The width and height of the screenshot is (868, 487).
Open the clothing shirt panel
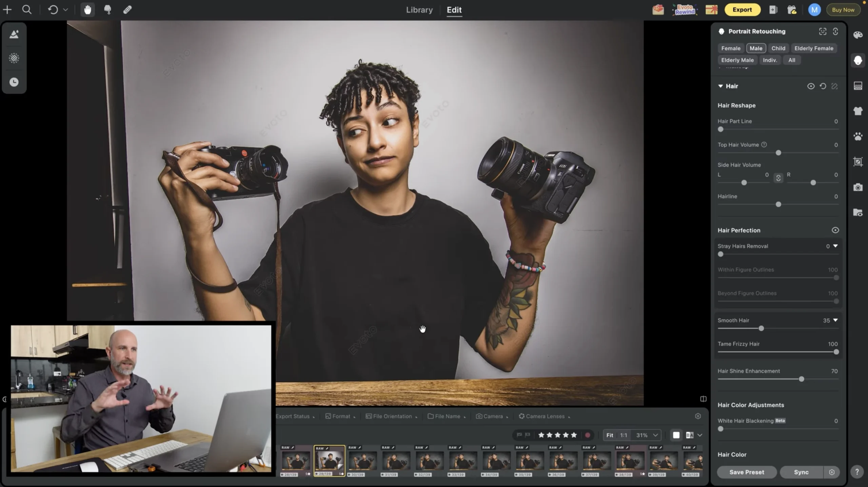pyautogui.click(x=858, y=111)
